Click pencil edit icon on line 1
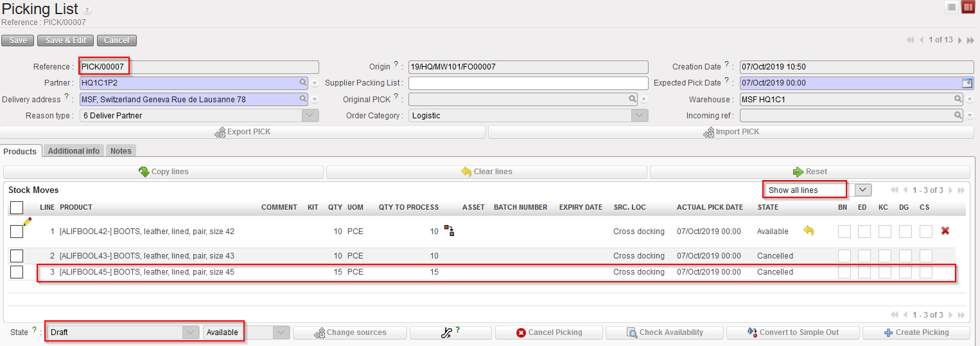This screenshot has height=346, width=980. tap(27, 221)
